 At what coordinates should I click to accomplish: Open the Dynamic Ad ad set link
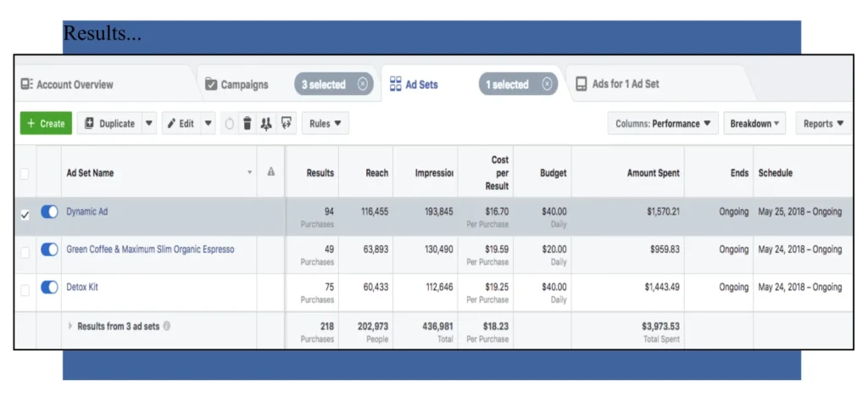(88, 212)
